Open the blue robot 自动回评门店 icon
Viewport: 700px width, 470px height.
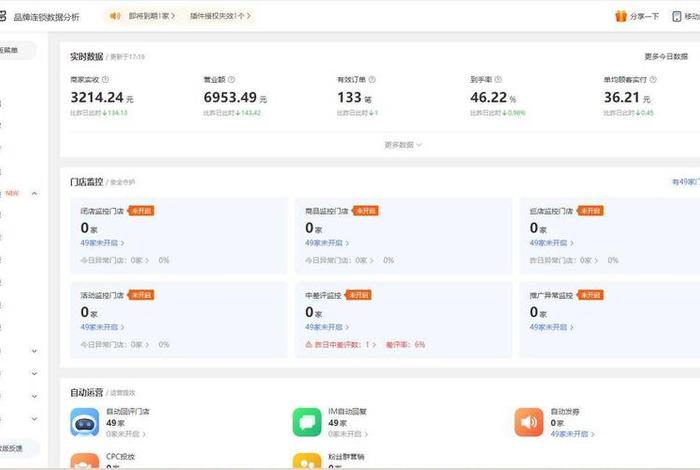coord(84,422)
